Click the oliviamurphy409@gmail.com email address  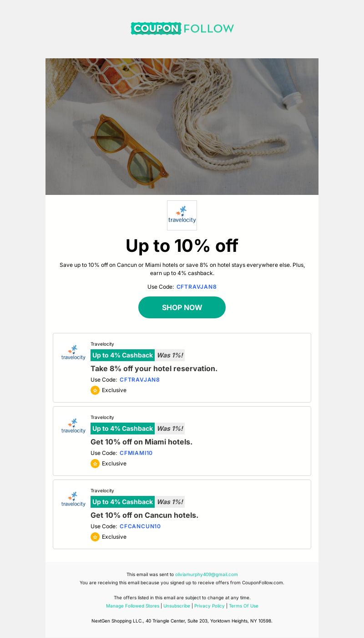207,575
